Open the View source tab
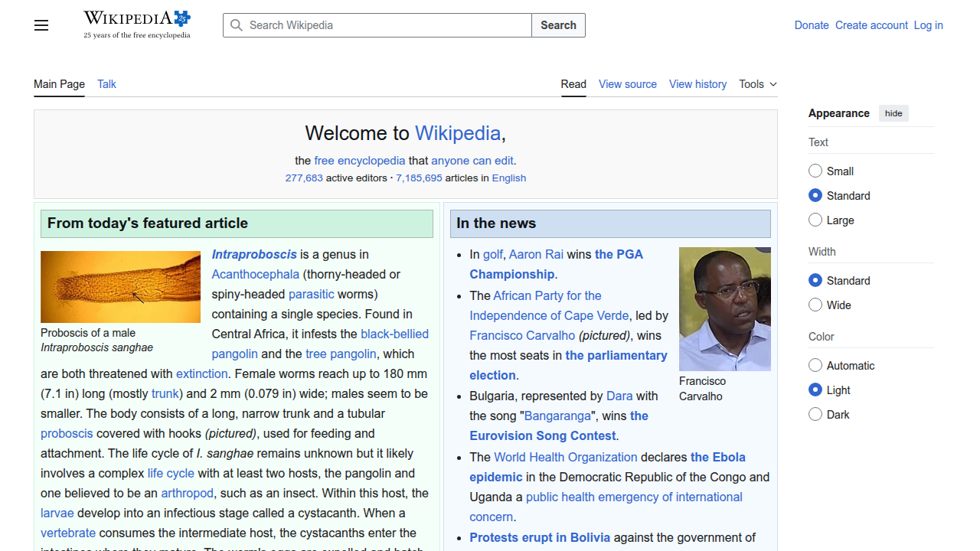Viewport: 980px width, 551px height. point(628,84)
